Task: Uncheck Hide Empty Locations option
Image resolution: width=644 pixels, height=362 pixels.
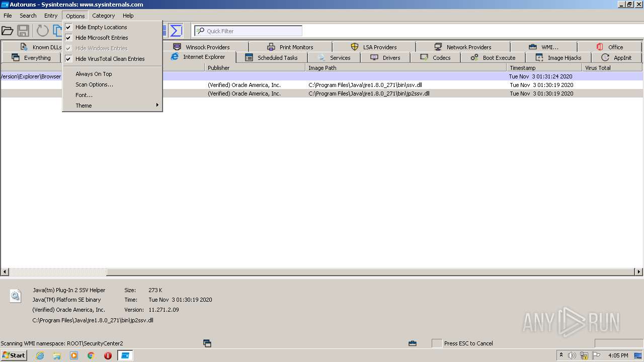Action: click(112, 27)
